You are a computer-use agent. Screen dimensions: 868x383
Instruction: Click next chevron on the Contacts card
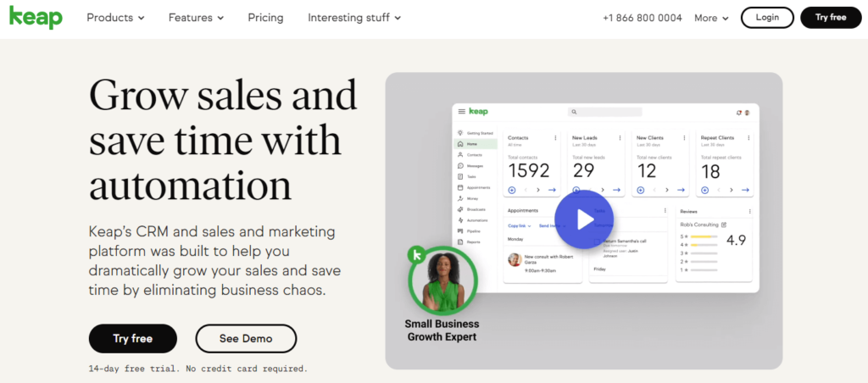tap(538, 190)
